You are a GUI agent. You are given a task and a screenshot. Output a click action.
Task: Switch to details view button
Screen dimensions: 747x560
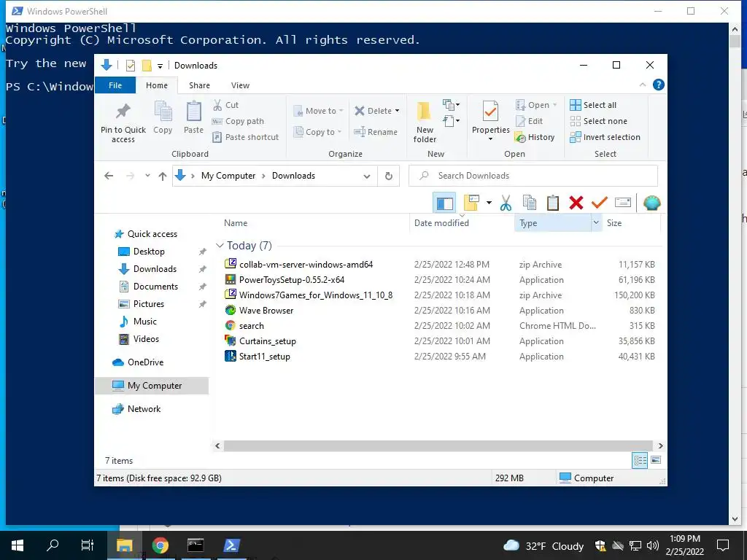click(x=640, y=461)
